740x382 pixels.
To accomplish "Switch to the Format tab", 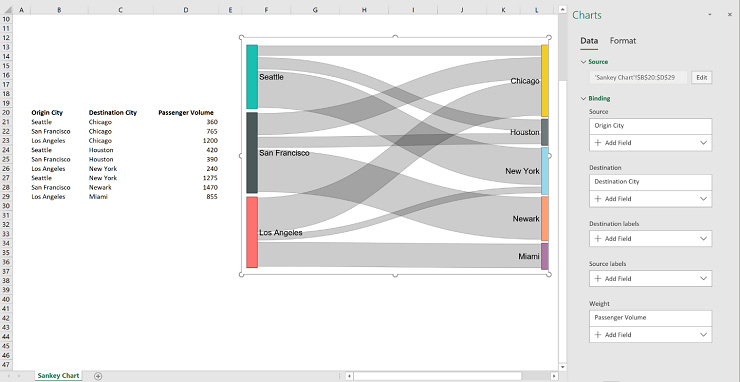I will click(x=622, y=41).
